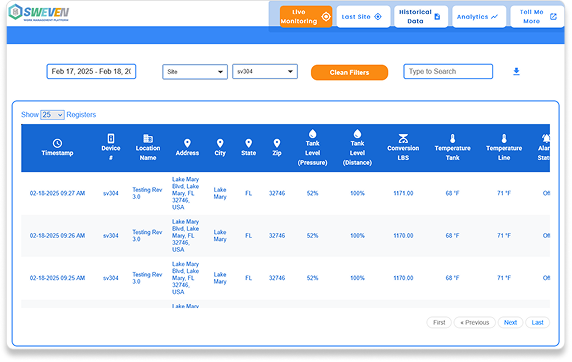Click zip 32746 in the 09:26 AM row
The height and width of the screenshot is (362, 572).
coord(277,236)
